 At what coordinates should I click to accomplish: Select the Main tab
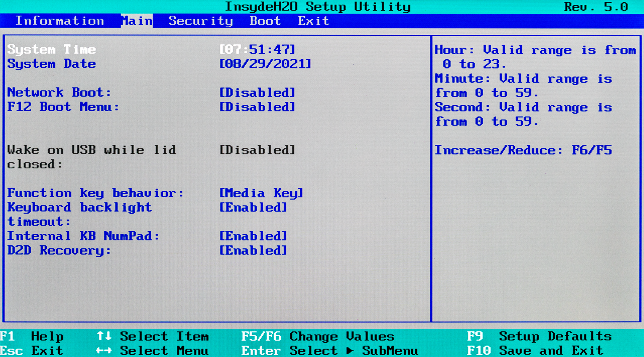coord(137,21)
